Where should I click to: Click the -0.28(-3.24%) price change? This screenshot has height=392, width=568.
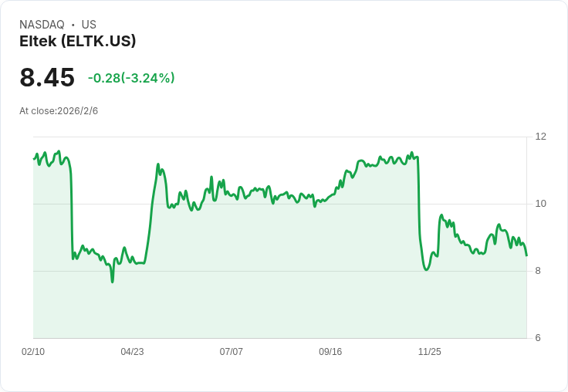tap(131, 78)
